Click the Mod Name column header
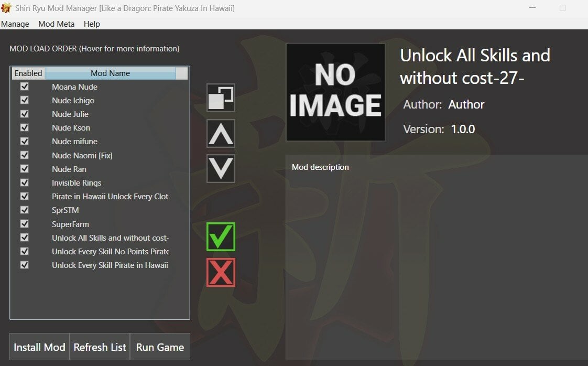Image resolution: width=588 pixels, height=366 pixels. [x=110, y=73]
